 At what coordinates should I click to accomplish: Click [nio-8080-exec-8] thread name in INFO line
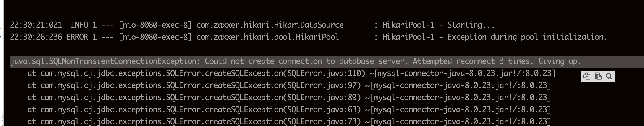point(155,25)
